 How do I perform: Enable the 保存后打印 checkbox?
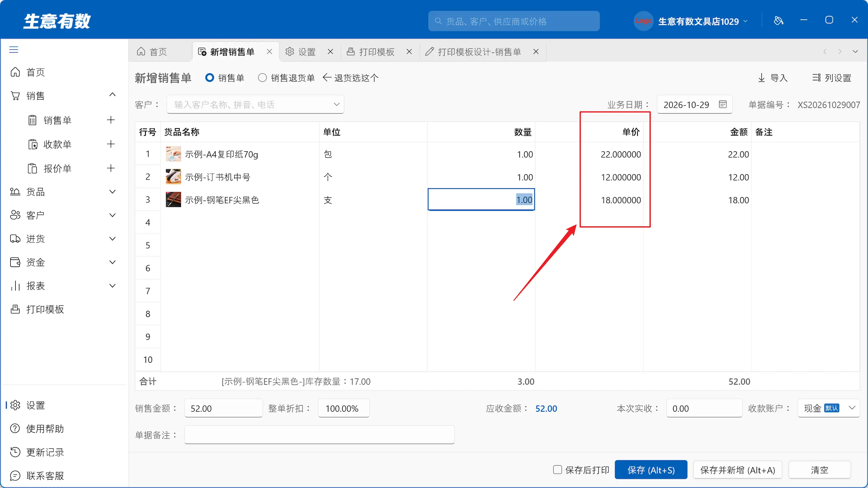(x=557, y=470)
